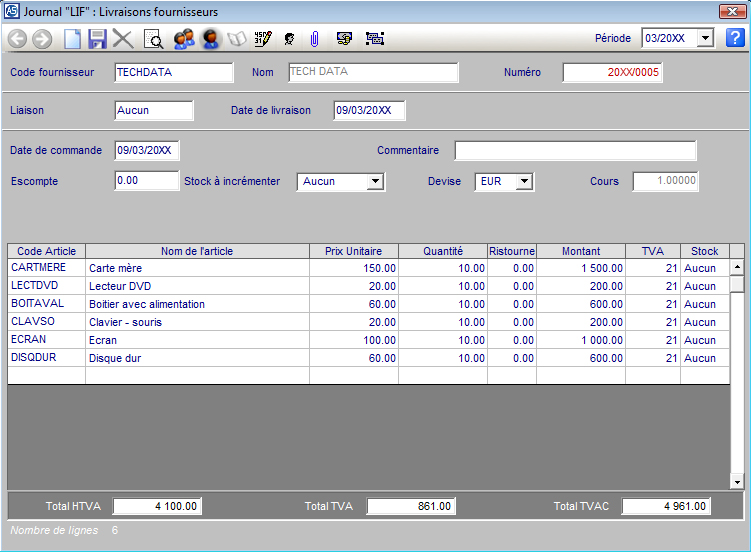Open the Stock à incrémenter dropdown
This screenshot has width=751, height=552.
[x=375, y=182]
